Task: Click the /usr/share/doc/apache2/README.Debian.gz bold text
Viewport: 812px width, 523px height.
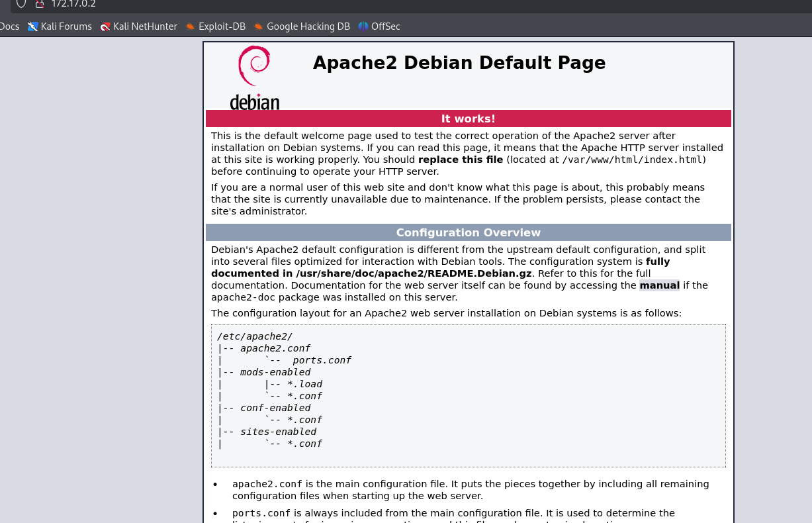Action: click(x=414, y=273)
